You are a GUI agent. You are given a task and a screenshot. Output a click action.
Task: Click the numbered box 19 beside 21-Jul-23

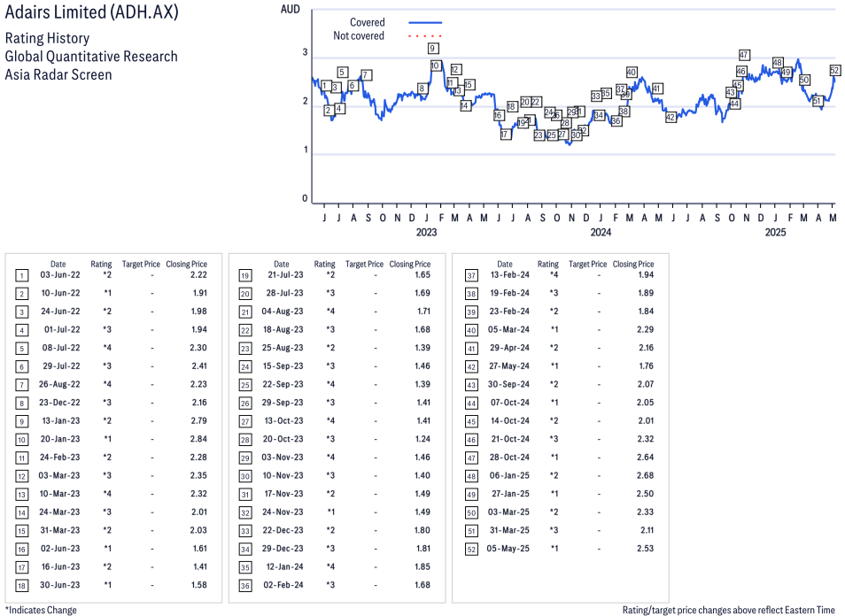click(x=245, y=275)
